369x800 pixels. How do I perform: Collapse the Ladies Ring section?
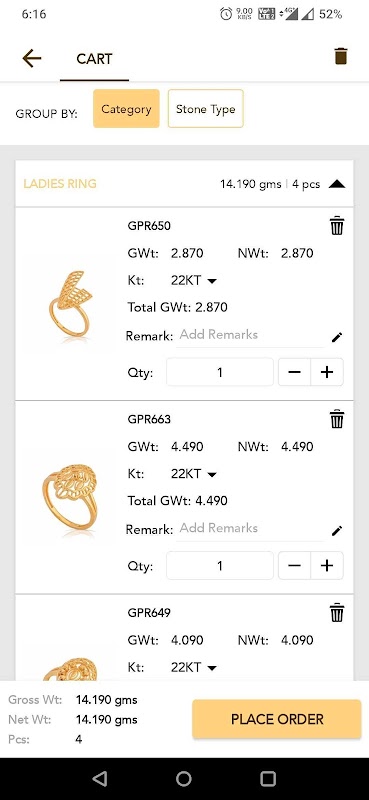coord(337,184)
